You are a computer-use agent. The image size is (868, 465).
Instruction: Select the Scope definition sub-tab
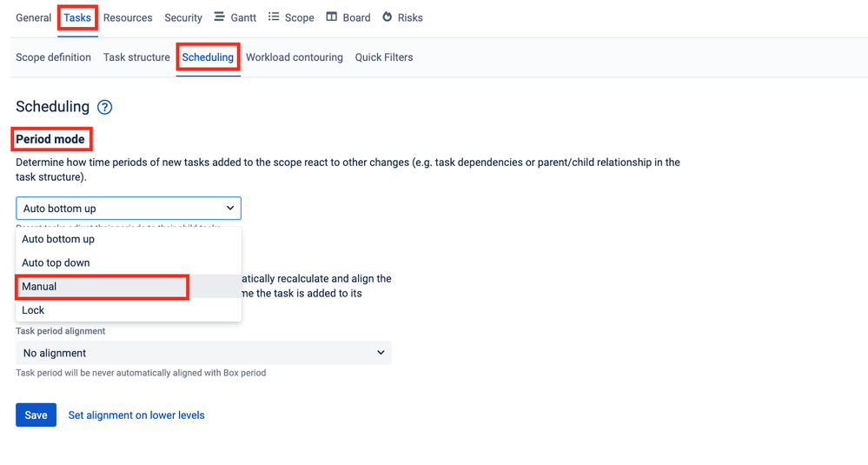[x=53, y=57]
